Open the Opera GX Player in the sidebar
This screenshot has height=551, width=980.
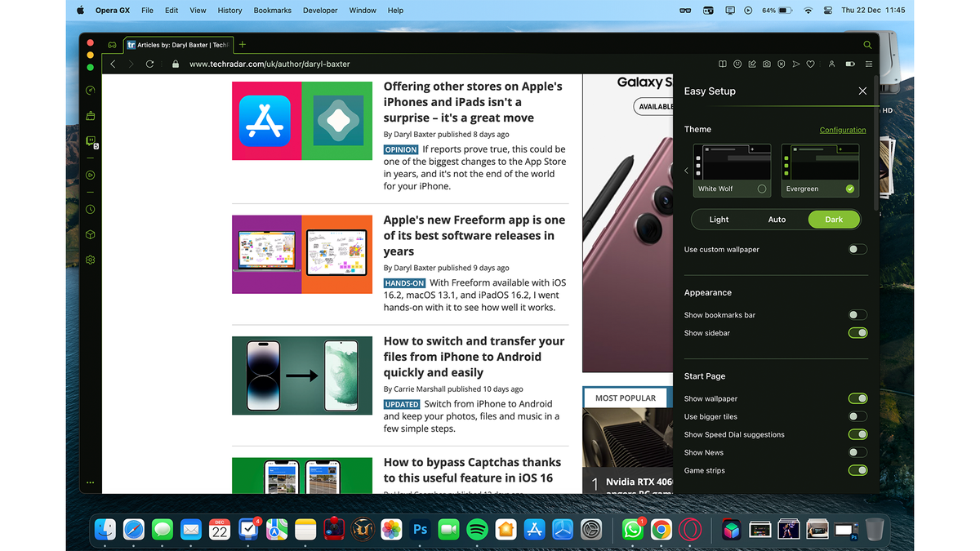(x=90, y=175)
